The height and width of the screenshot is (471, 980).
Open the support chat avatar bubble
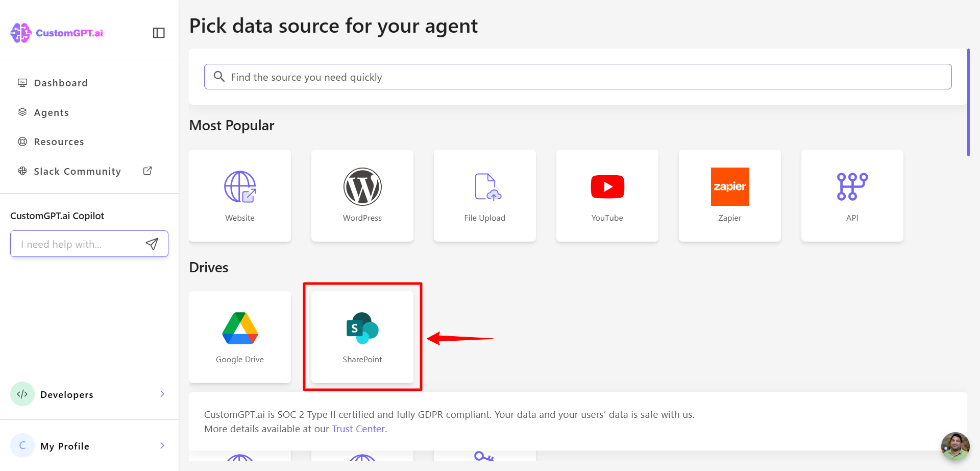[x=955, y=446]
